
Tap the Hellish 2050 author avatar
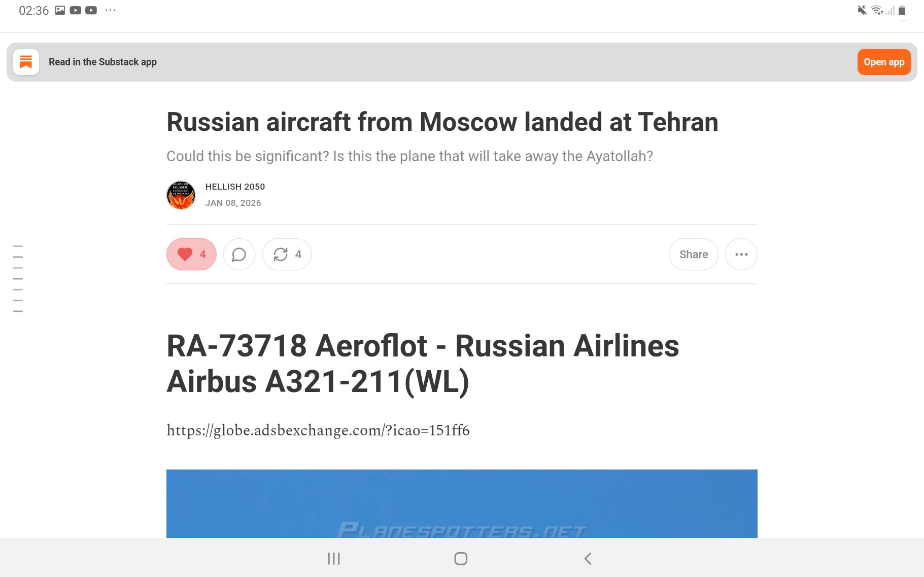(181, 195)
